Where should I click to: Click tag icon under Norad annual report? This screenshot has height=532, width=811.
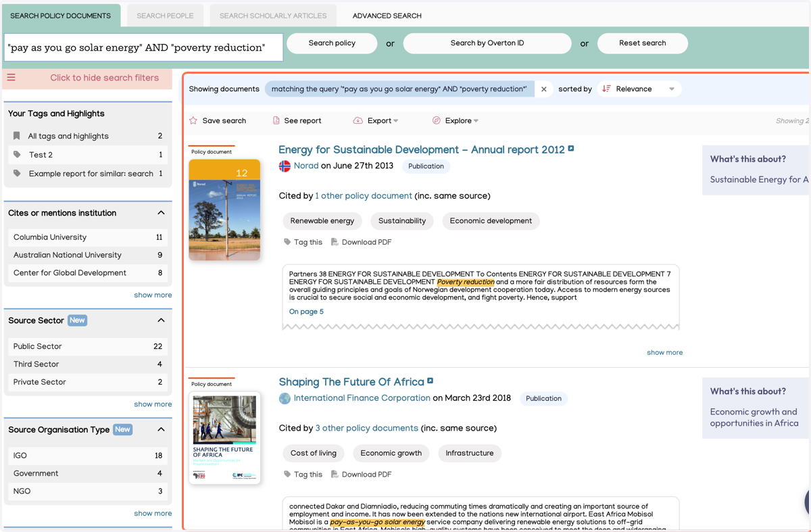pos(287,242)
